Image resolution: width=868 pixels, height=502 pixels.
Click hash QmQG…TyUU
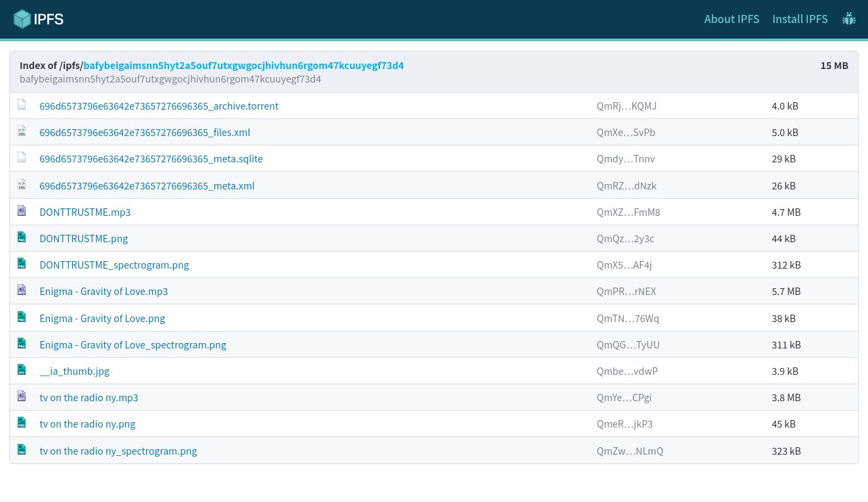(628, 345)
